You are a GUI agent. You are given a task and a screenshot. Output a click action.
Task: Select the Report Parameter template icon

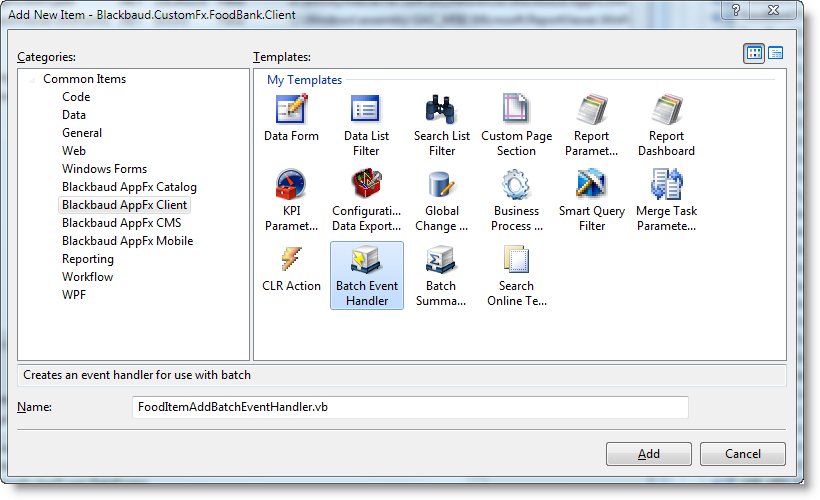[x=591, y=109]
